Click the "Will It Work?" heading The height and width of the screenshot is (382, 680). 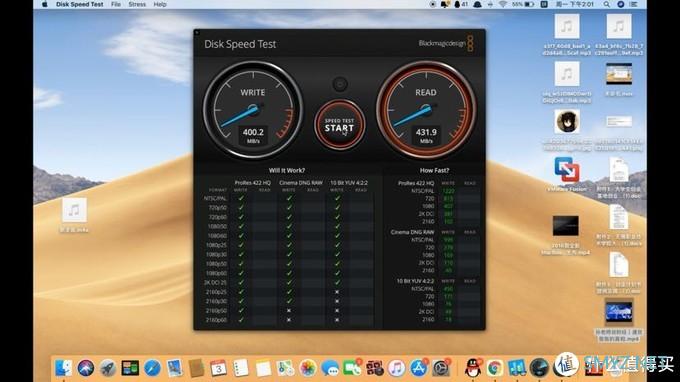(x=287, y=170)
